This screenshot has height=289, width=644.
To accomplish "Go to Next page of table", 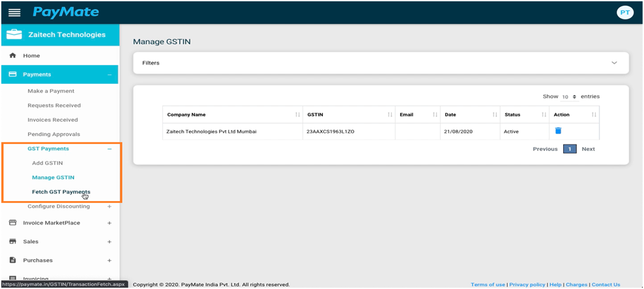I will [588, 149].
